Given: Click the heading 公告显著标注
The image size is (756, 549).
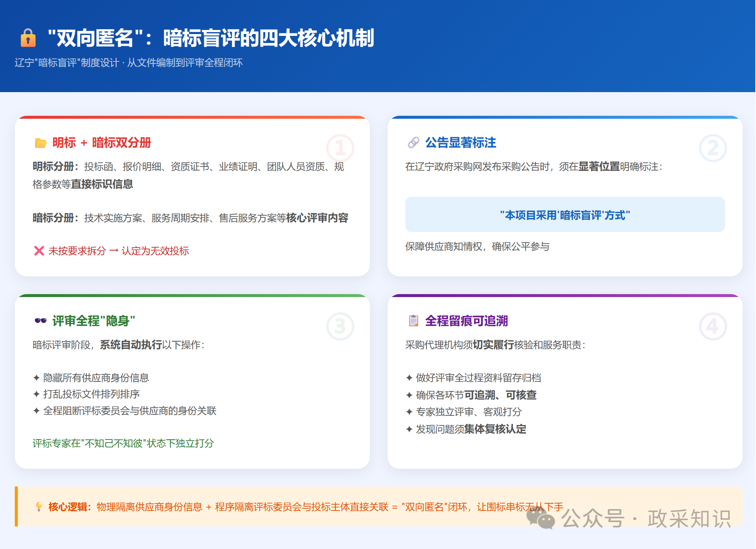Looking at the screenshot, I should 460,142.
